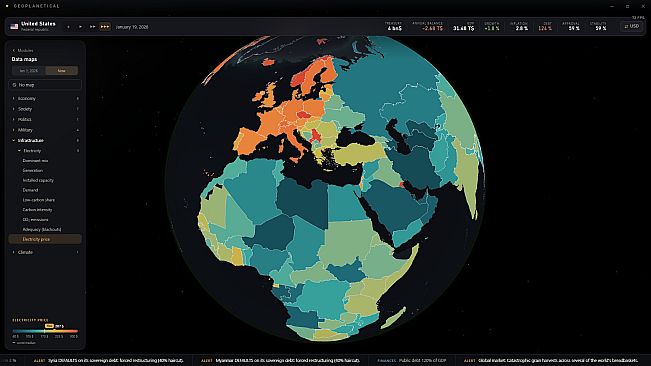Click the Myanmar defaults alert in ticker

280,361
